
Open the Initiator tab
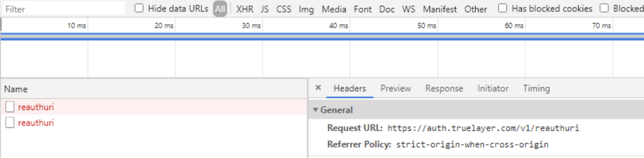click(493, 88)
